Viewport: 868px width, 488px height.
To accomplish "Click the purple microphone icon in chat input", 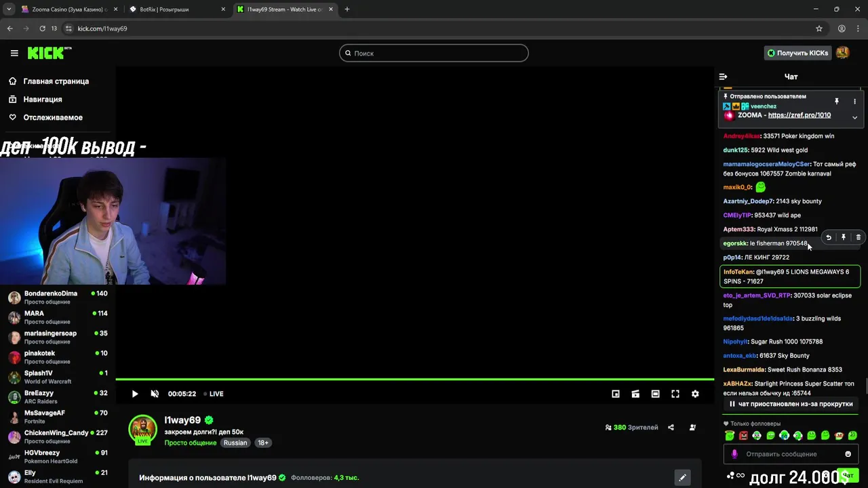I will pyautogui.click(x=734, y=454).
